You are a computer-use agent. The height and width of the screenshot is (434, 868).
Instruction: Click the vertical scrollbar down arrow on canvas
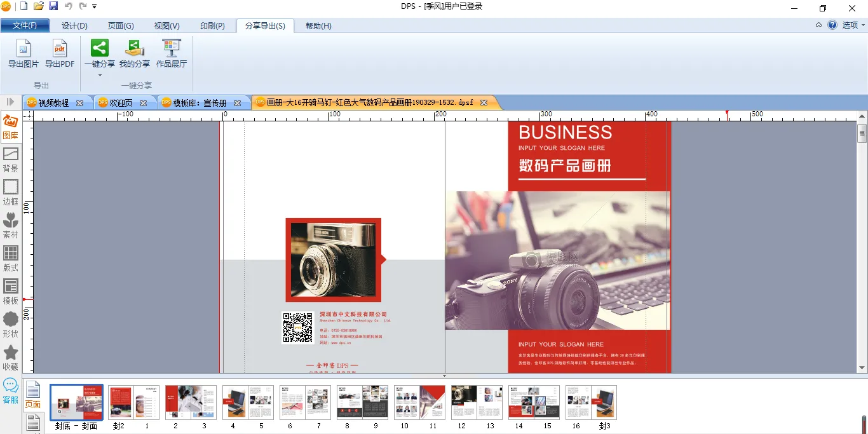pos(862,368)
